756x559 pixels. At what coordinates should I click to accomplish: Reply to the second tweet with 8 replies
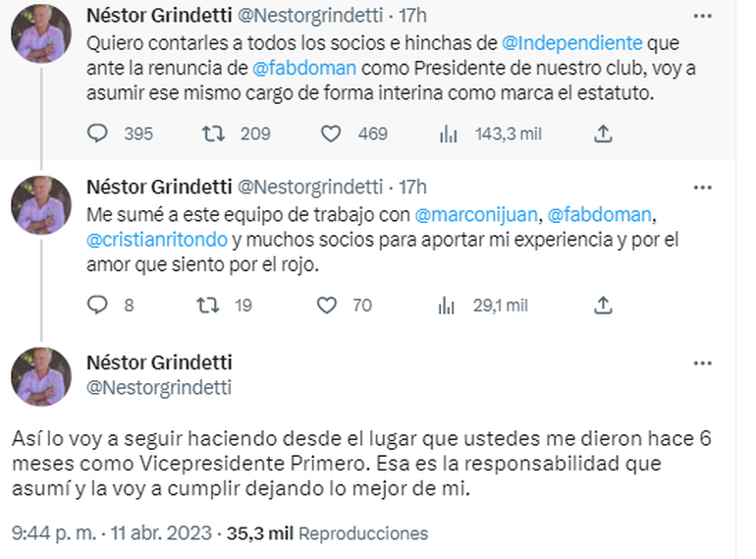click(x=97, y=306)
